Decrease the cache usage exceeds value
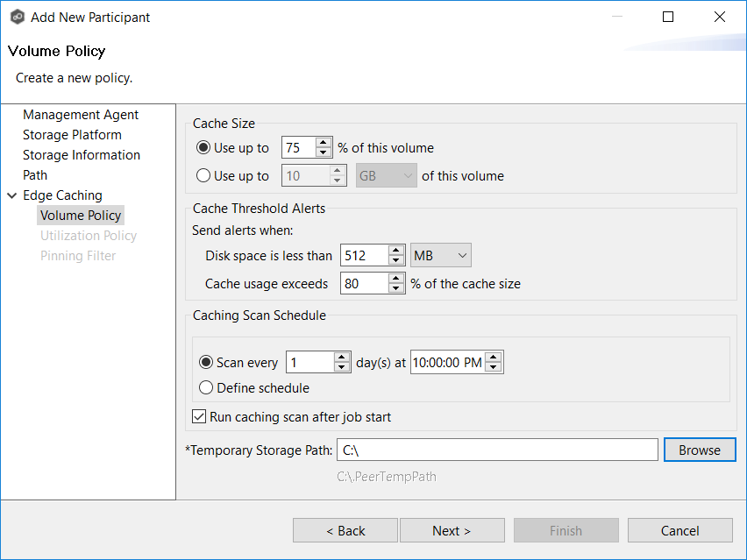The height and width of the screenshot is (560, 747). point(395,288)
